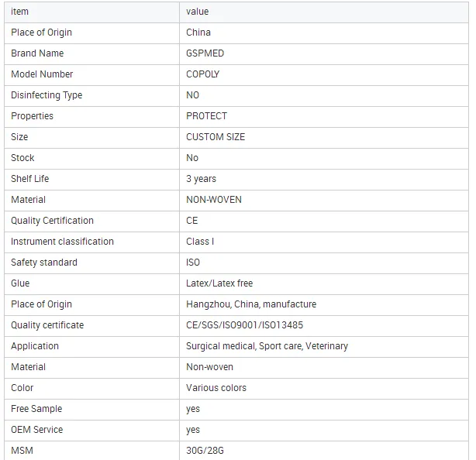
Task: Select the 'Latex/Latex free' glue value
Action: pos(219,283)
